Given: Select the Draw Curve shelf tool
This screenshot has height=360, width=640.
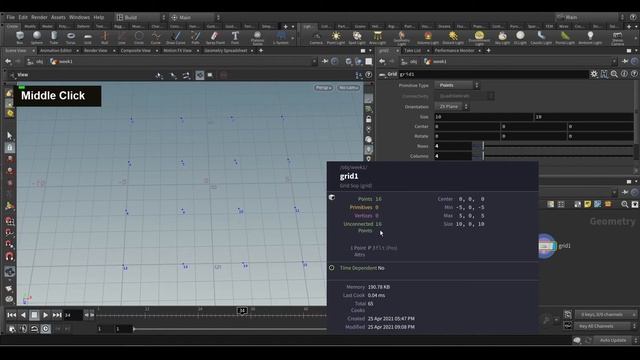Looking at the screenshot, I should 176,38.
